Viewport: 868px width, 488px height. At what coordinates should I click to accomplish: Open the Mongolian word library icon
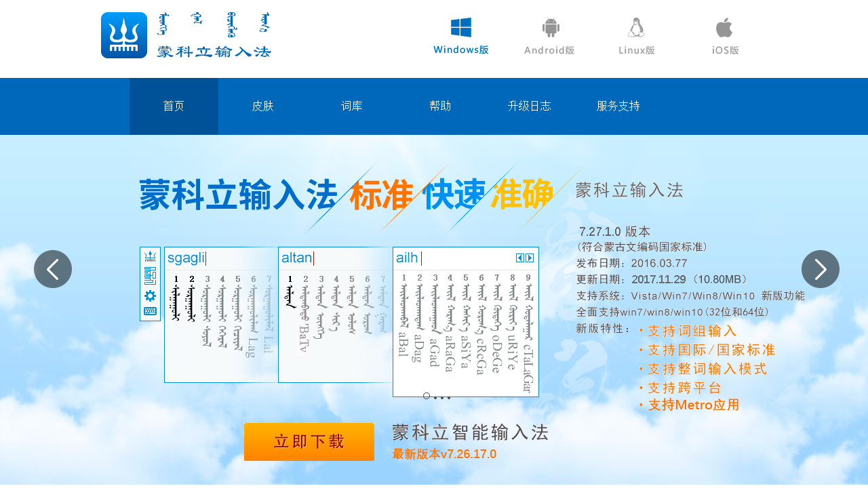pyautogui.click(x=151, y=276)
